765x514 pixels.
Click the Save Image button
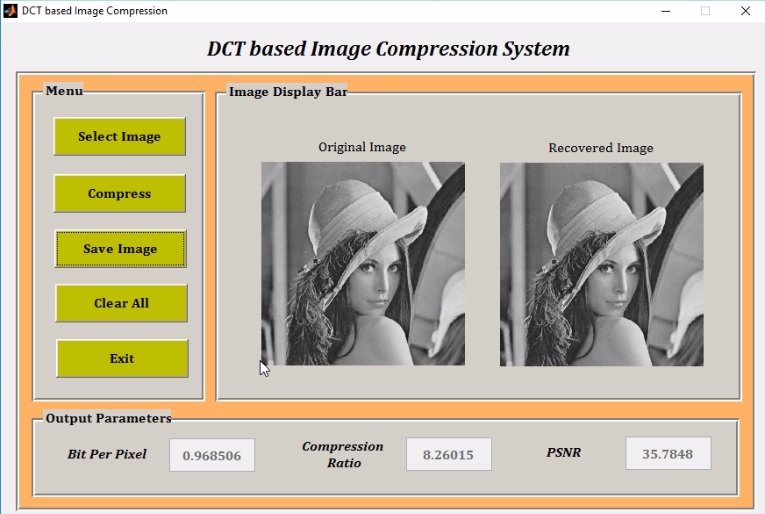pos(121,249)
